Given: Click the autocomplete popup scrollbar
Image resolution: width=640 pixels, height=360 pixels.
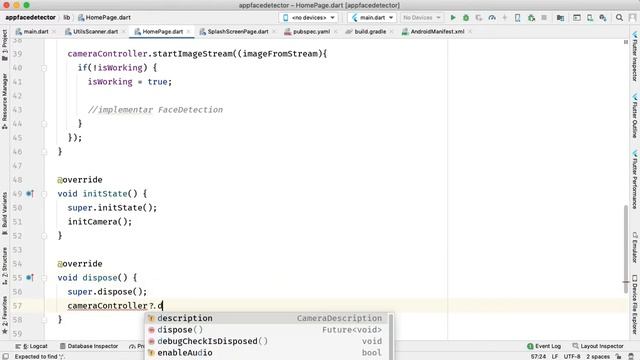Looking at the screenshot, I should (391, 337).
